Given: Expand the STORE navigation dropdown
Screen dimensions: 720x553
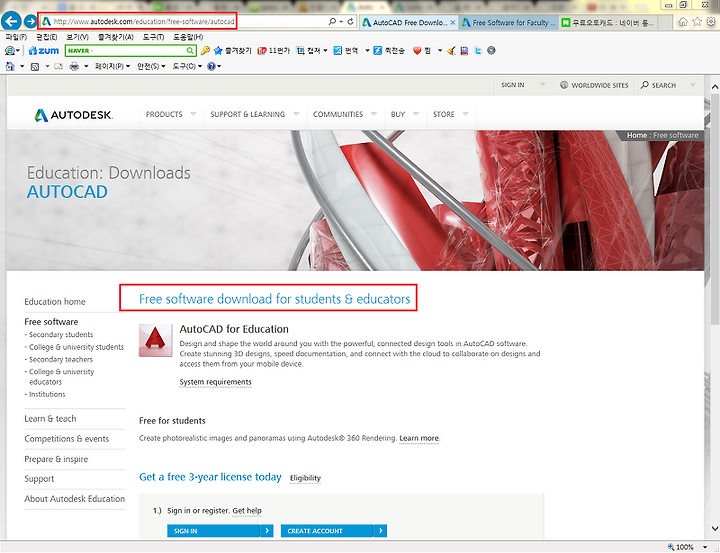Looking at the screenshot, I should (466, 114).
